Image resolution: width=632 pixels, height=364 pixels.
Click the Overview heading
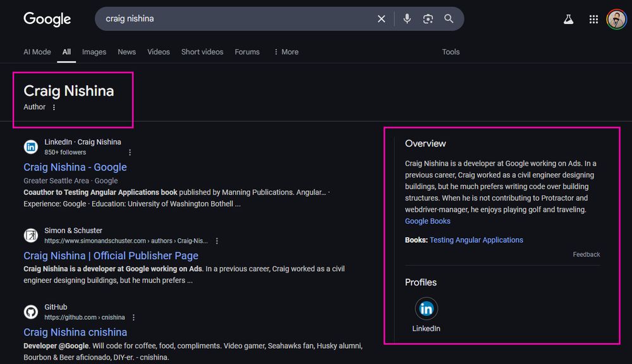[425, 144]
